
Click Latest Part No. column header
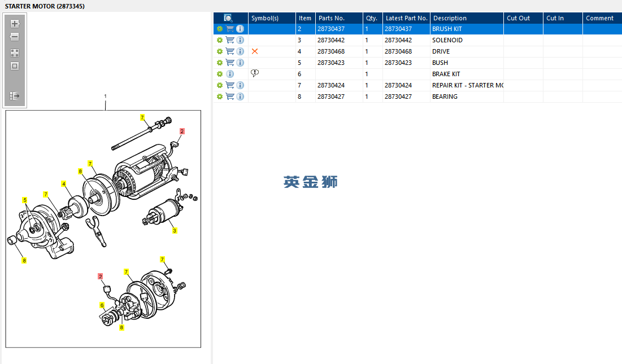406,18
